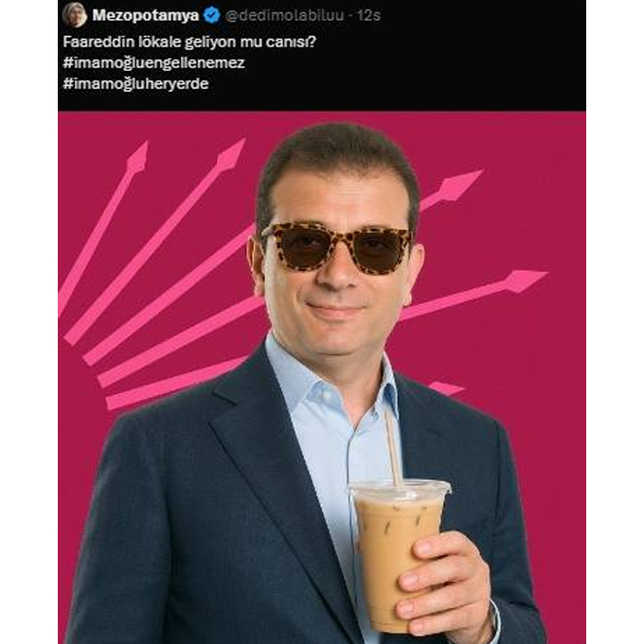Viewport: 644px width, 644px height.
Task: Click the man's smiling mouth
Action: pos(333,309)
